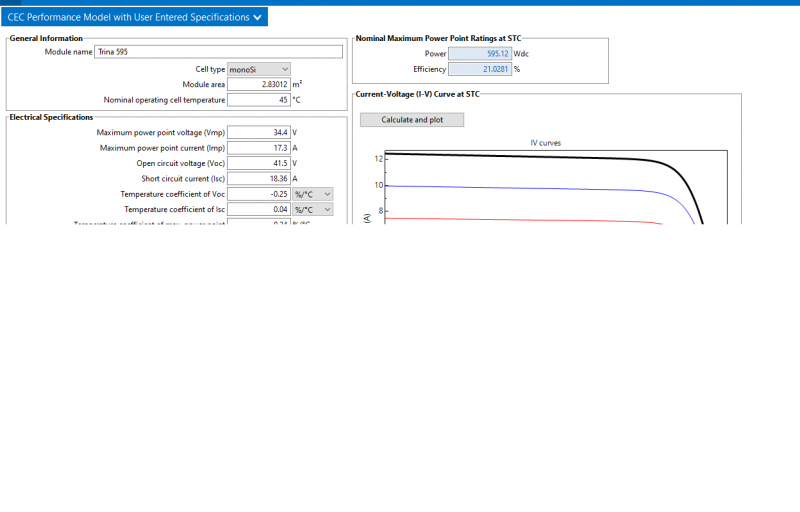
Task: Select the Open circuit voltage input
Action: (x=259, y=163)
